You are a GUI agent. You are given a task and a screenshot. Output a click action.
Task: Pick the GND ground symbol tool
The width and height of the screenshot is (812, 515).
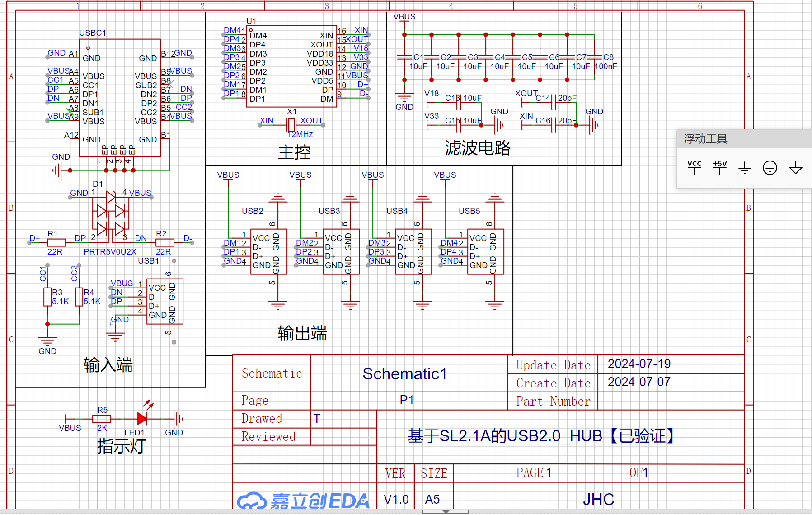tap(744, 168)
